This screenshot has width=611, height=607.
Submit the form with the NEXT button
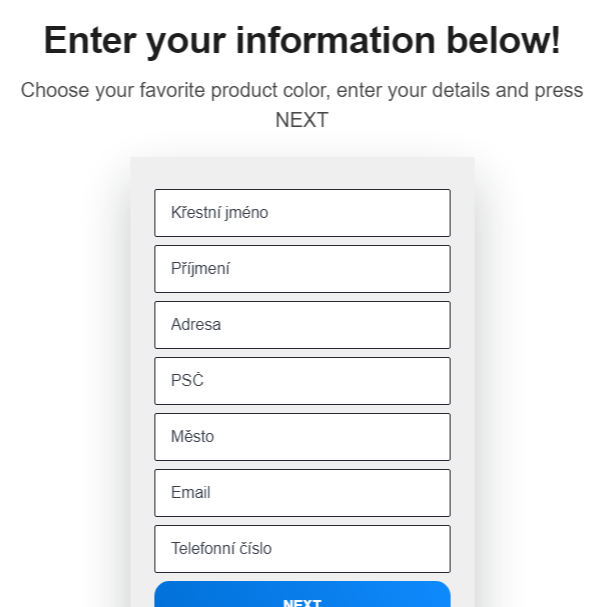(302, 596)
